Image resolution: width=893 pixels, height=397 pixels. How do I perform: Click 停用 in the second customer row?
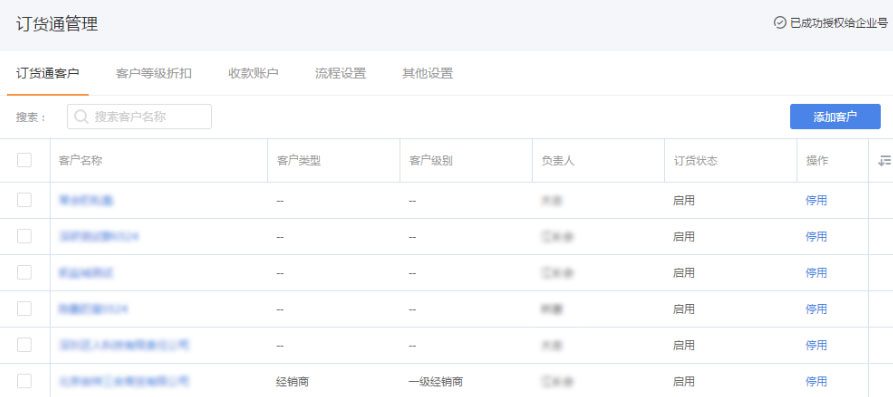(816, 236)
